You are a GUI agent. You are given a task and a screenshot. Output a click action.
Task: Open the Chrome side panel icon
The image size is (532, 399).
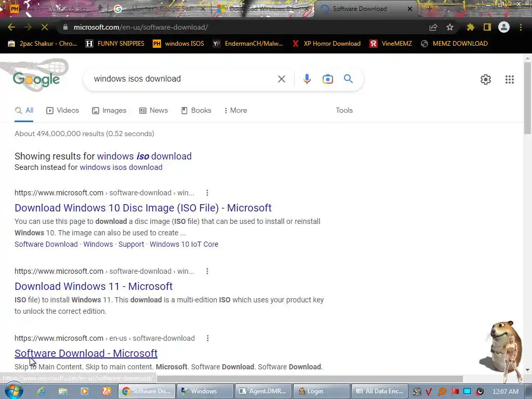click(487, 27)
